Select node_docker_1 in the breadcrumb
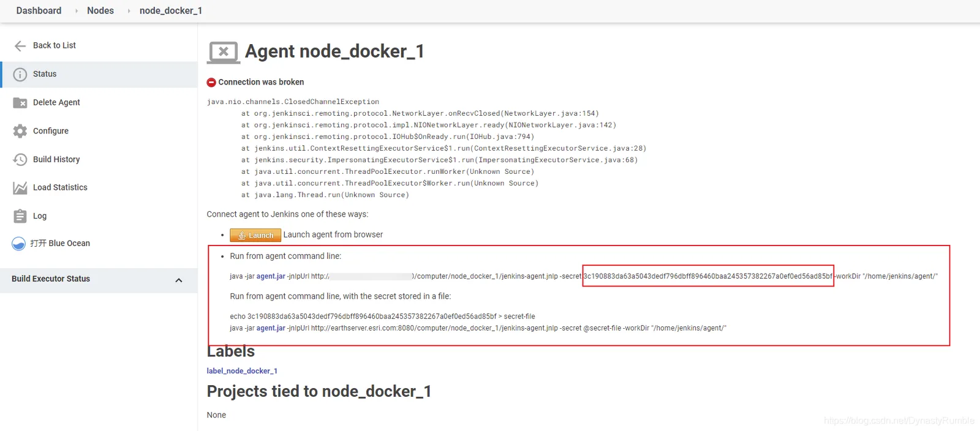Screen dimensions: 980x431 [x=171, y=10]
